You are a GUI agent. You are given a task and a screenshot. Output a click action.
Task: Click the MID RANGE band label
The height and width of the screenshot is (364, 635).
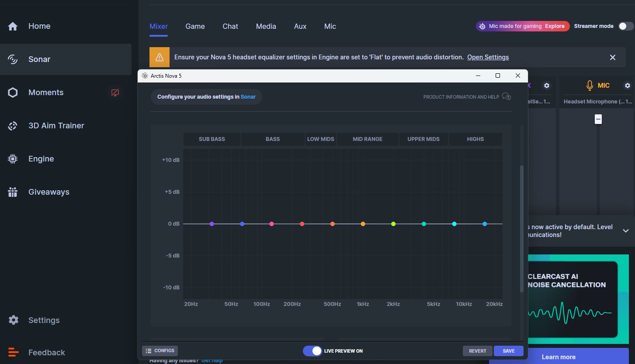[368, 139]
